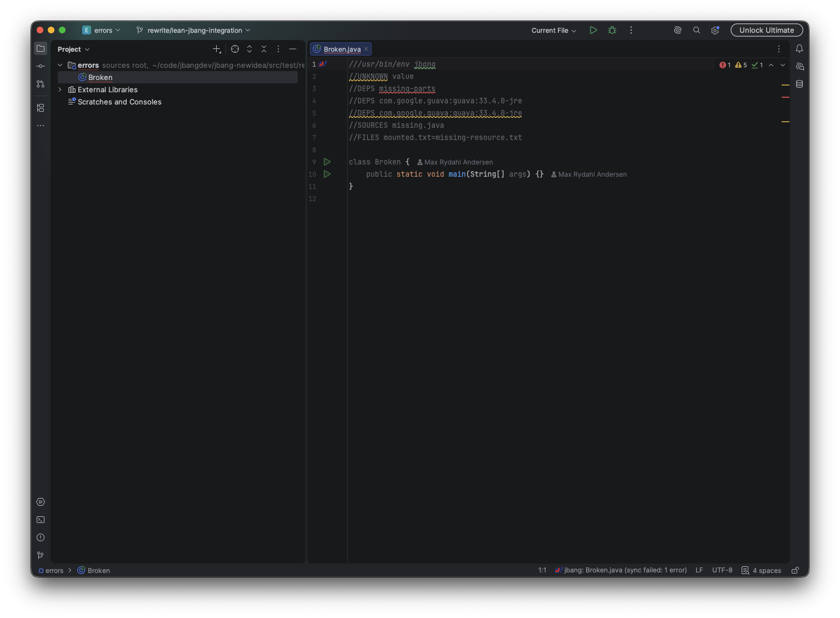Open editor tab options menu
Viewport: 840px width, 618px height.
(779, 49)
